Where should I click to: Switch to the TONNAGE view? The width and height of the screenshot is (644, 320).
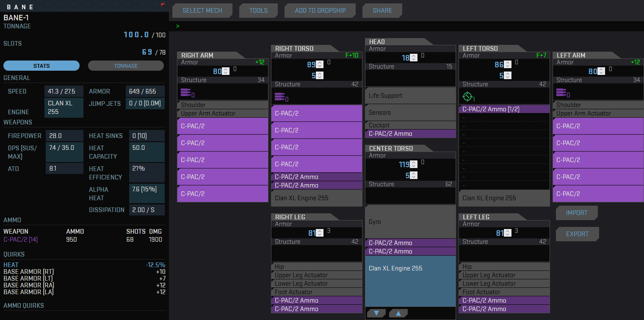click(126, 66)
